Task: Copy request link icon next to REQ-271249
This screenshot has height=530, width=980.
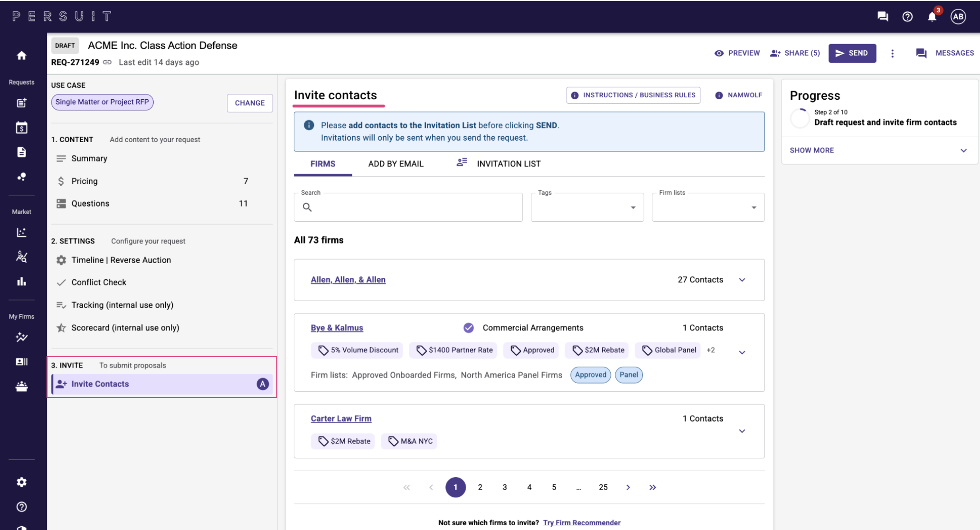Action: pyautogui.click(x=107, y=62)
